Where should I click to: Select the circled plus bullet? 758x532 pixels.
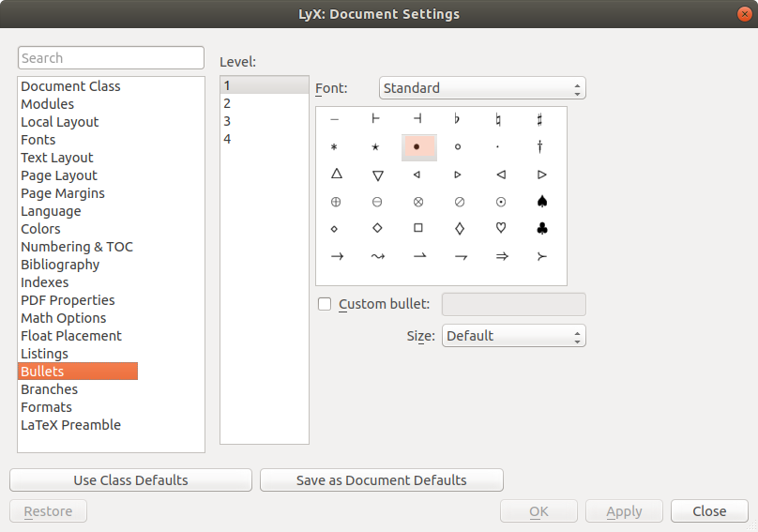tap(336, 202)
